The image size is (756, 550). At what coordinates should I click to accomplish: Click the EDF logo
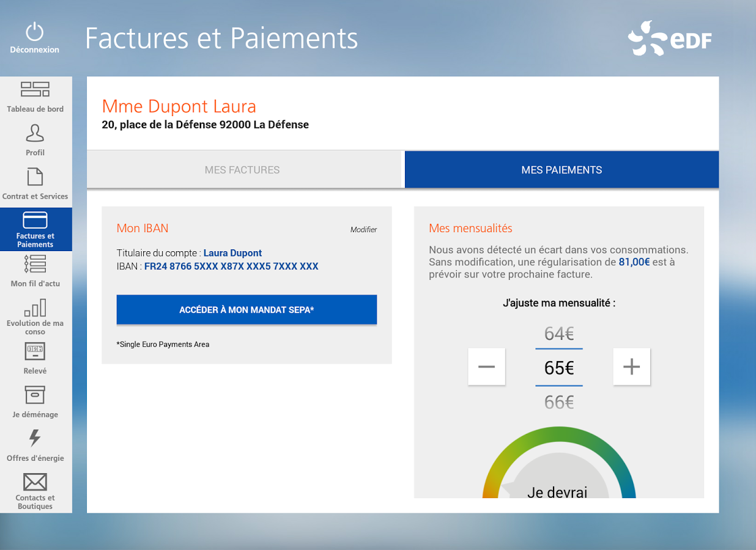(670, 38)
